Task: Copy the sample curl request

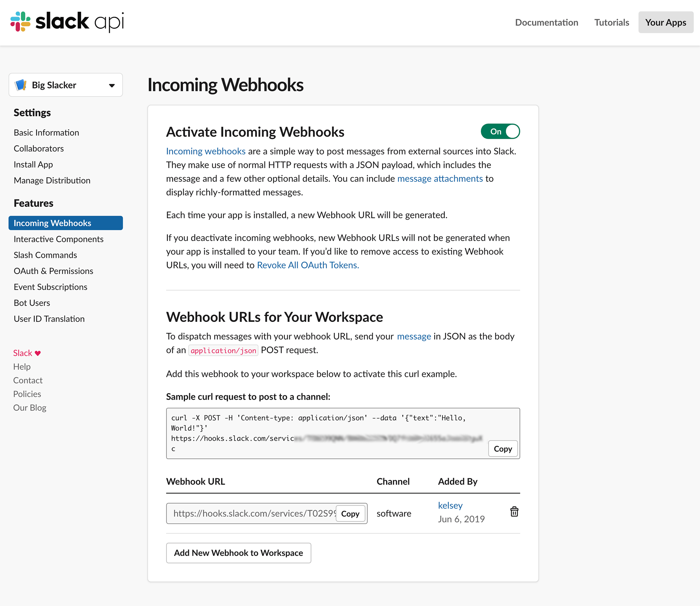Action: [x=503, y=448]
